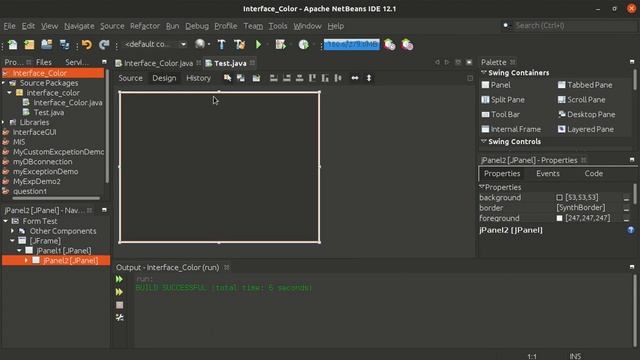640x360 pixels.
Task: Click the Preview Design icon
Action: pyautogui.click(x=256, y=78)
